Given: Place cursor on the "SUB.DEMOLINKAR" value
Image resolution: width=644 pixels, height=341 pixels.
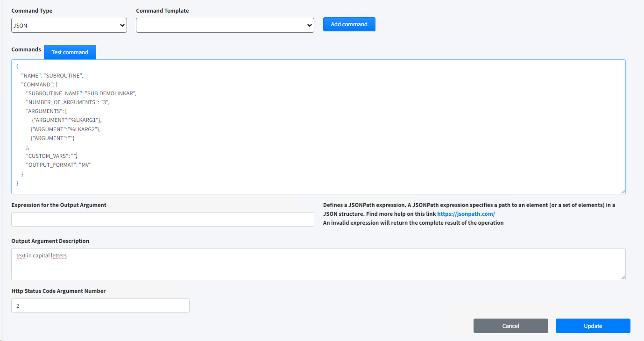Looking at the screenshot, I should [110, 93].
